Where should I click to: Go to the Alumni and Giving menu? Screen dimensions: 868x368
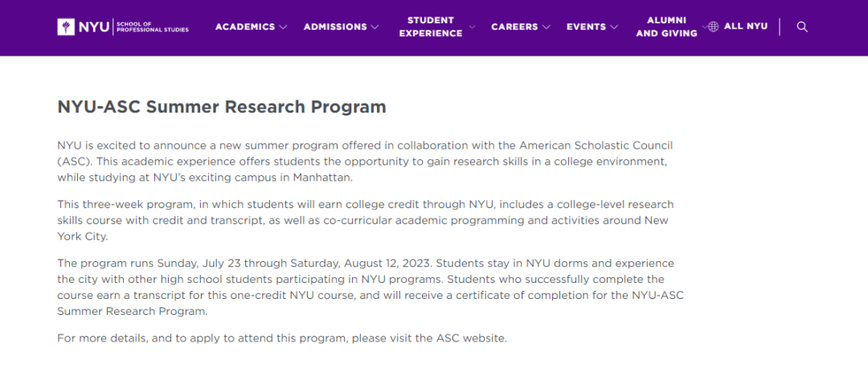[666, 27]
